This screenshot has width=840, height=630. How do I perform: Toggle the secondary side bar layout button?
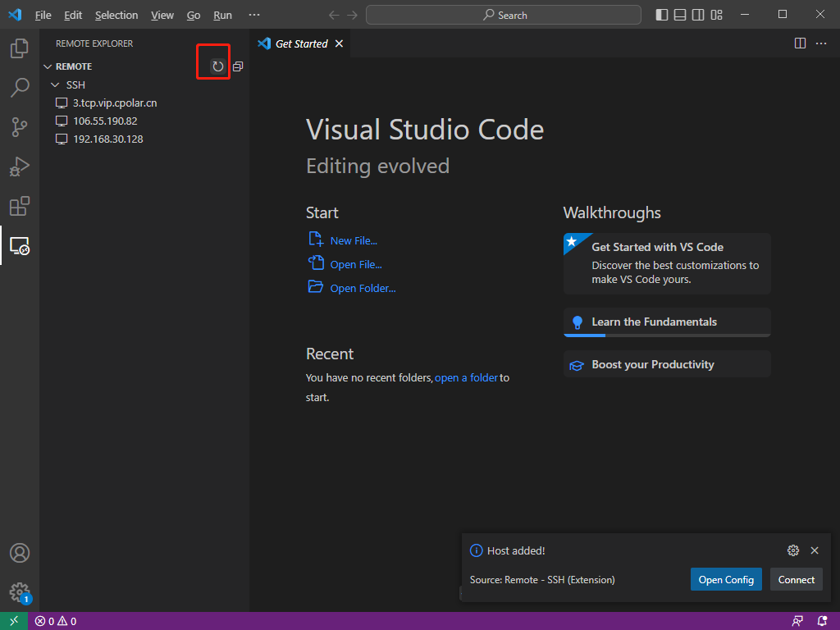tap(698, 15)
